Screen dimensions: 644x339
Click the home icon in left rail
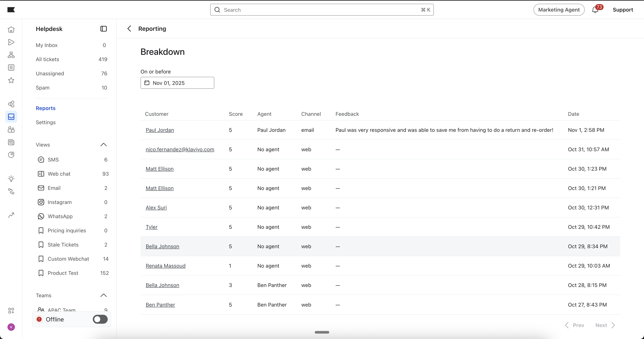(11, 29)
